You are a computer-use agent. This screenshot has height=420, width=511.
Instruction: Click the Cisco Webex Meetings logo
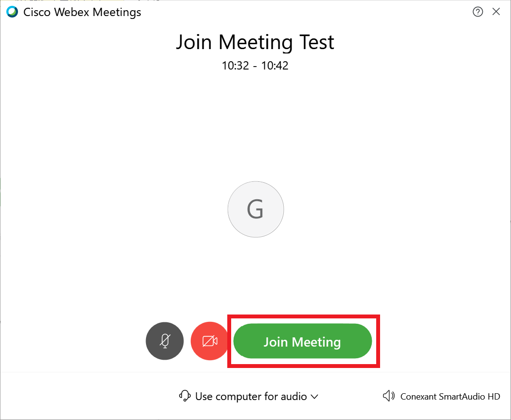(11, 12)
